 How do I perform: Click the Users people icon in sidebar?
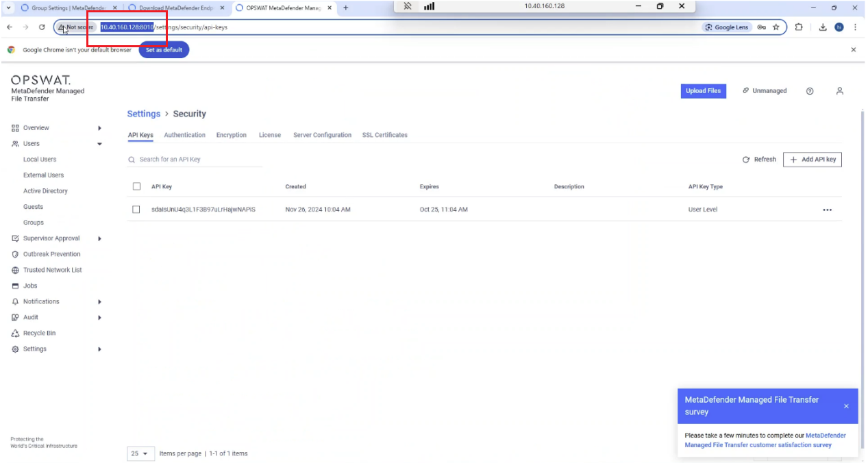tap(15, 144)
